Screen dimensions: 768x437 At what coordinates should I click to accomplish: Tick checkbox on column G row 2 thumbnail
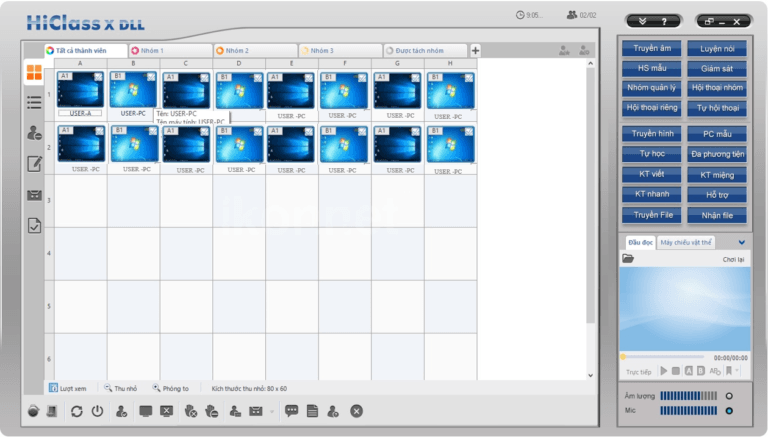pos(415,131)
